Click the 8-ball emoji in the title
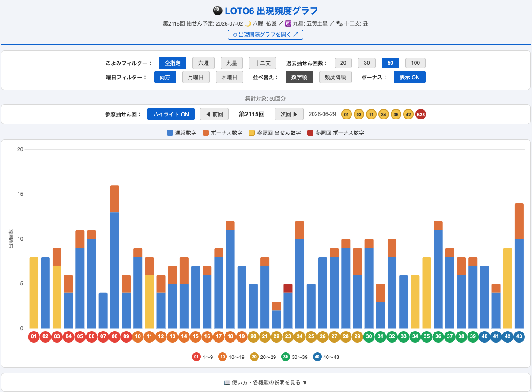The image size is (532, 392). coord(218,11)
